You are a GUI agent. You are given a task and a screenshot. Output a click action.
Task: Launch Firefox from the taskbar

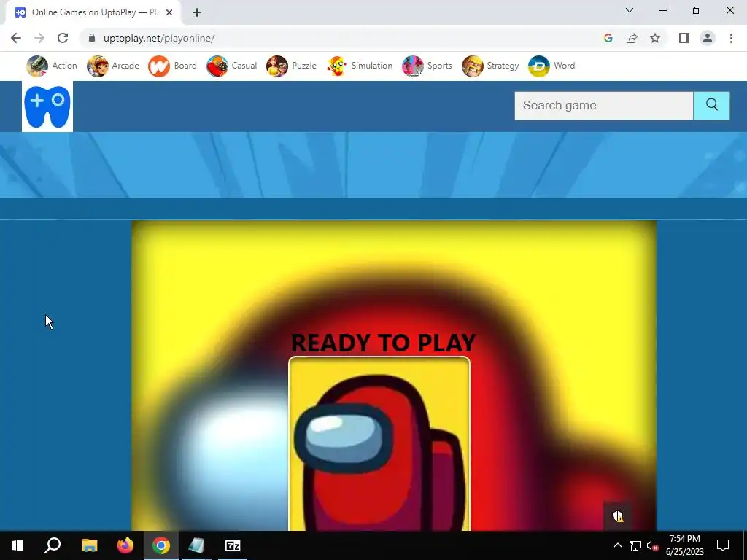125,545
